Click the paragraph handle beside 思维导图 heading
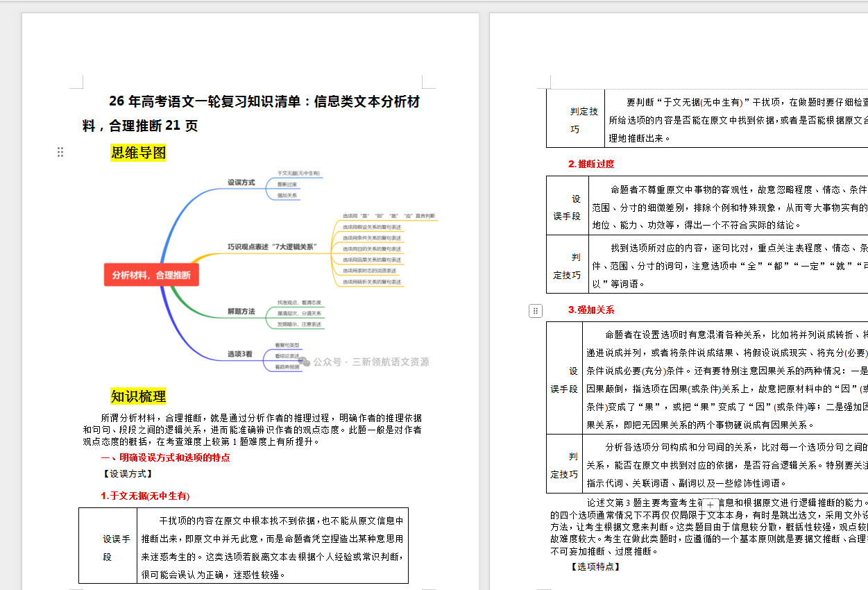The height and width of the screenshot is (590, 868). (60, 152)
